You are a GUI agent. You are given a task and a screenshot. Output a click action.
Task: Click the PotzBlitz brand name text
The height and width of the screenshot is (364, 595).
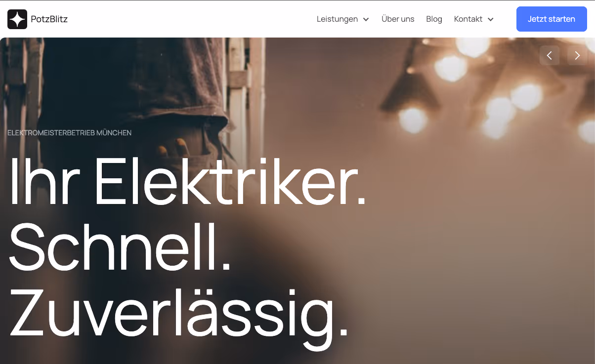[x=49, y=19]
